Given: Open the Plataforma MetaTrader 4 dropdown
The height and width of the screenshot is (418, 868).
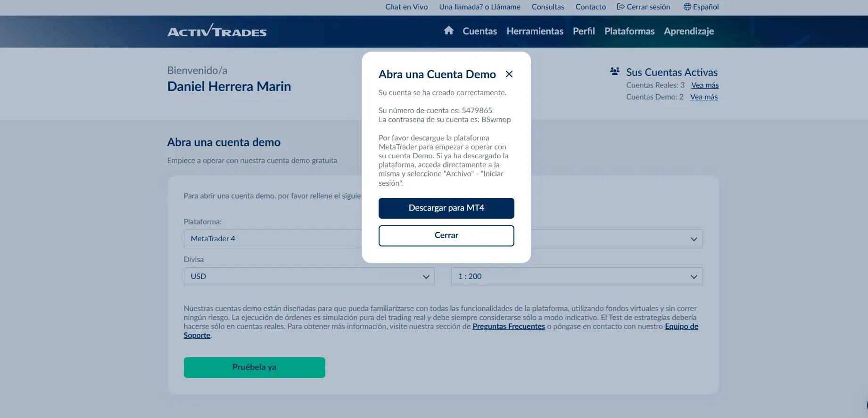Looking at the screenshot, I should (273, 239).
